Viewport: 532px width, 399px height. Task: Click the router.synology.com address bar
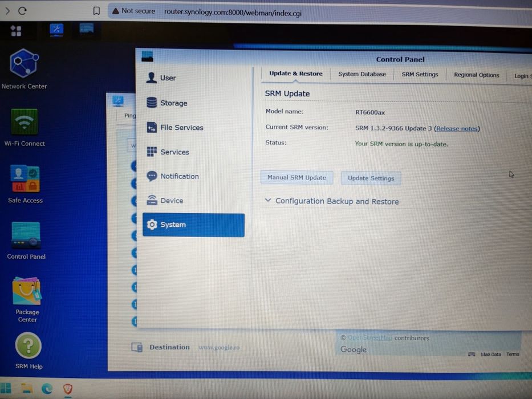[x=233, y=13]
